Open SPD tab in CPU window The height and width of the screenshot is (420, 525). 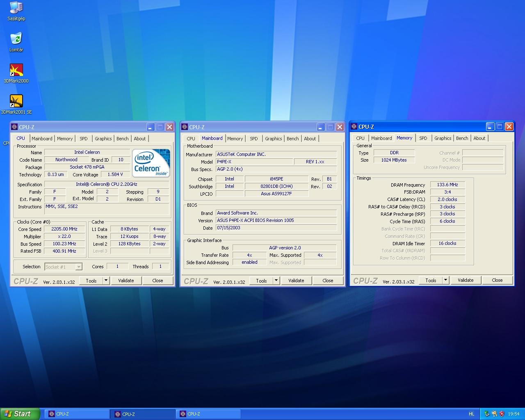click(x=84, y=139)
